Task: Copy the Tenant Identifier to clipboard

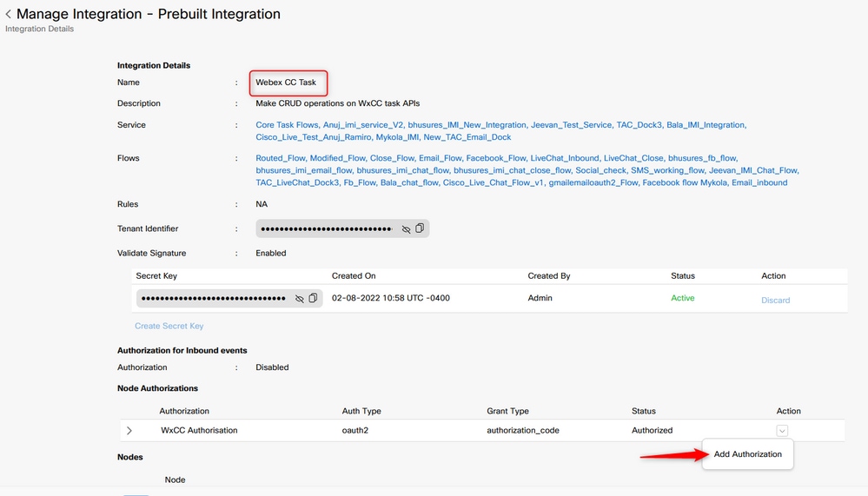Action: [x=420, y=228]
